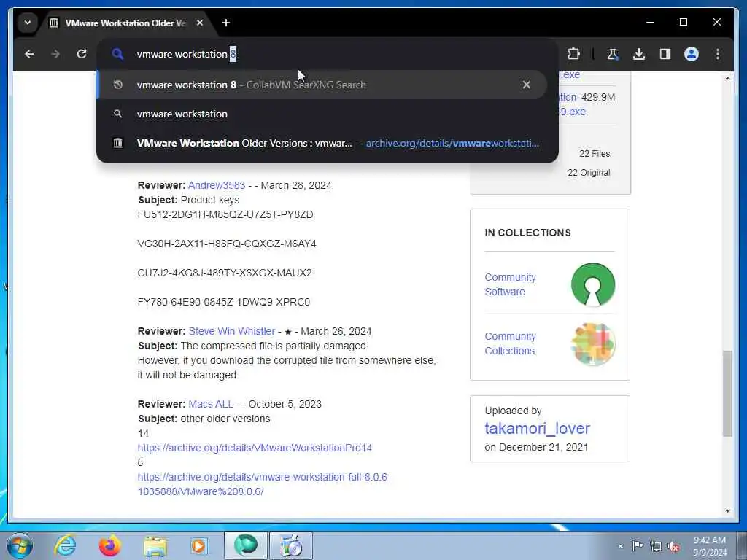Close the VMware Workstation Older Versions tab
Screen dimensions: 747x560
coord(200,23)
